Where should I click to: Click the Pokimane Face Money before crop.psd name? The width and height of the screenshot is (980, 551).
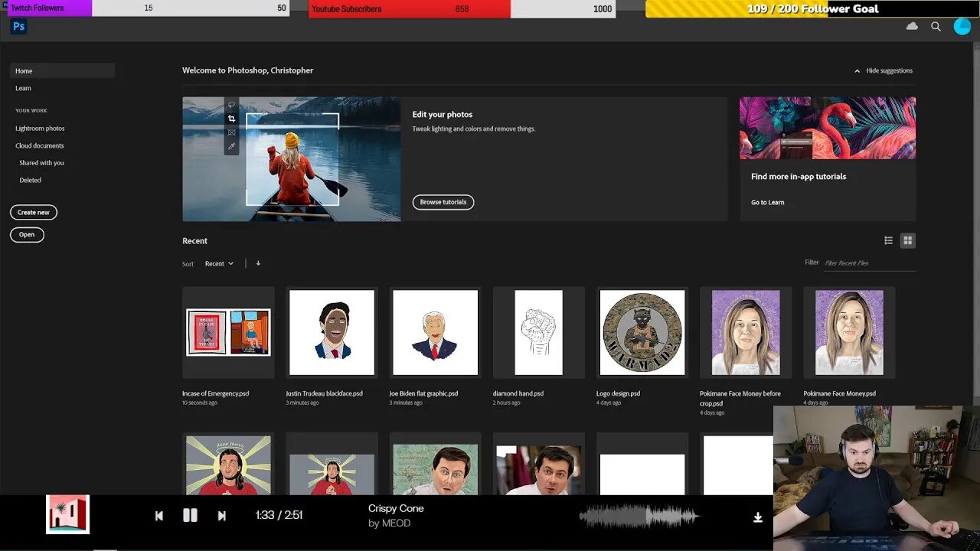(740, 398)
